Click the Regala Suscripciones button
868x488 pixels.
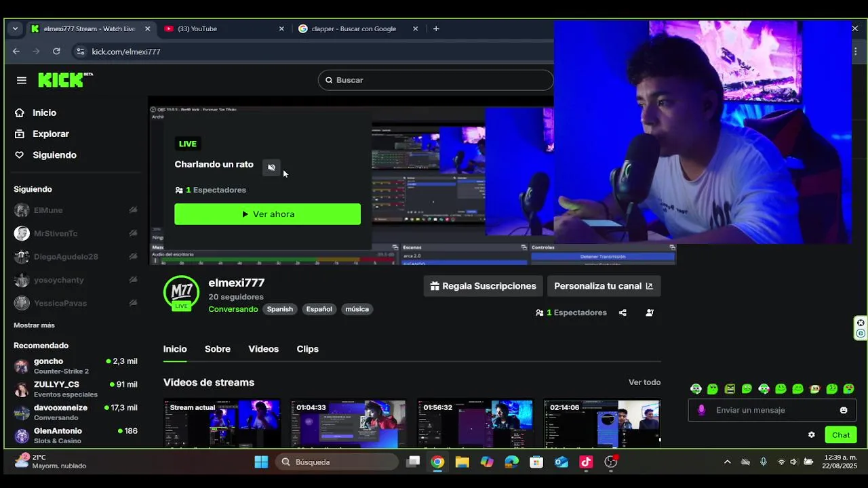(x=483, y=286)
